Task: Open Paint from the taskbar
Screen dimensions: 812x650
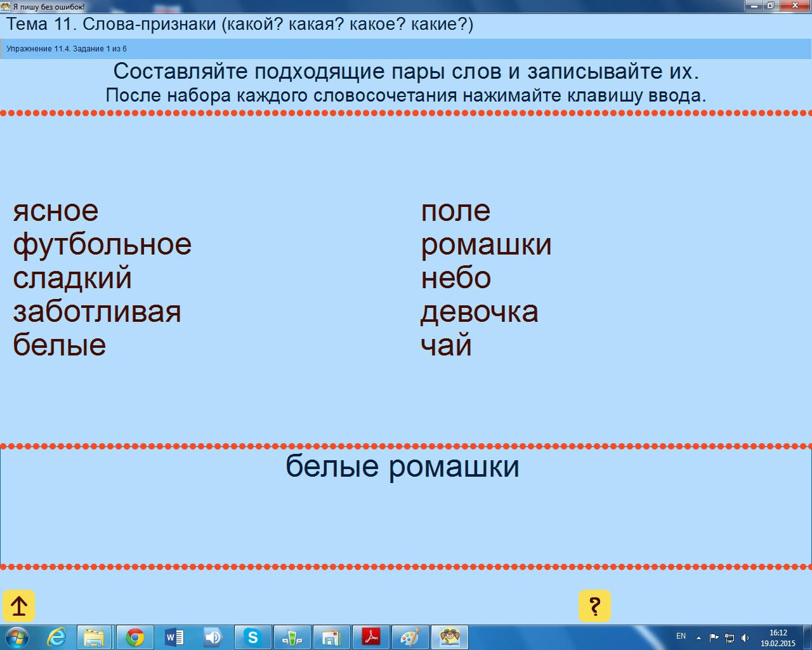Action: [410, 637]
